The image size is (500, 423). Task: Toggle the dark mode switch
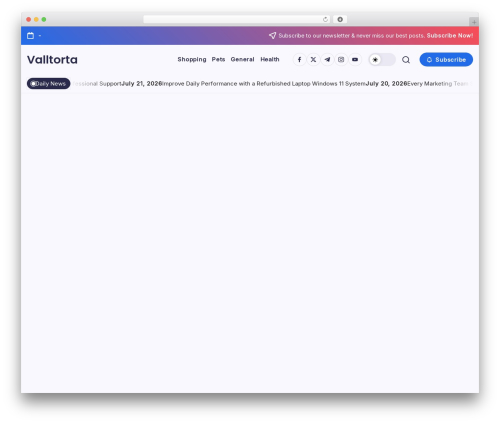(382, 60)
